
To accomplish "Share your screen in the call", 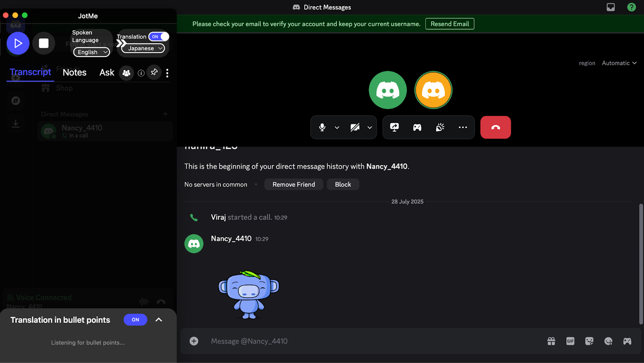I will click(x=394, y=127).
